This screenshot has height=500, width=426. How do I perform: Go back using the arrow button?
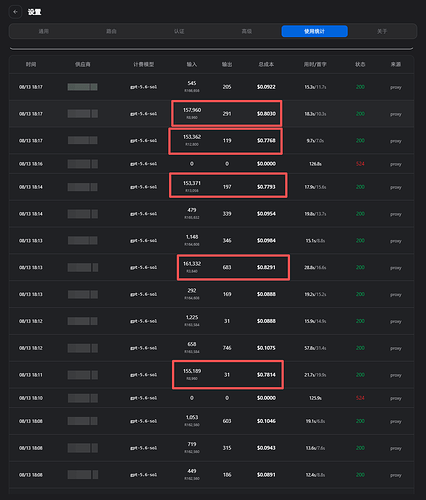click(x=15, y=12)
